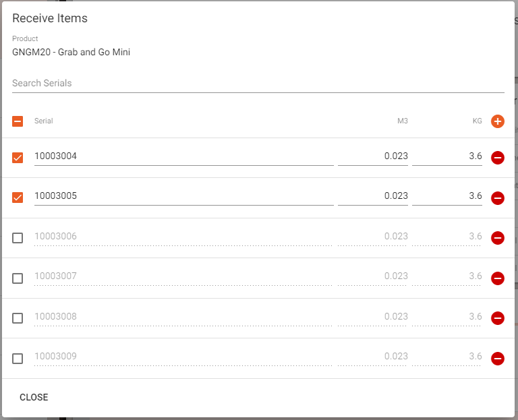Delete the 10003006 row using its minus icon
The image size is (518, 420).
click(x=498, y=238)
